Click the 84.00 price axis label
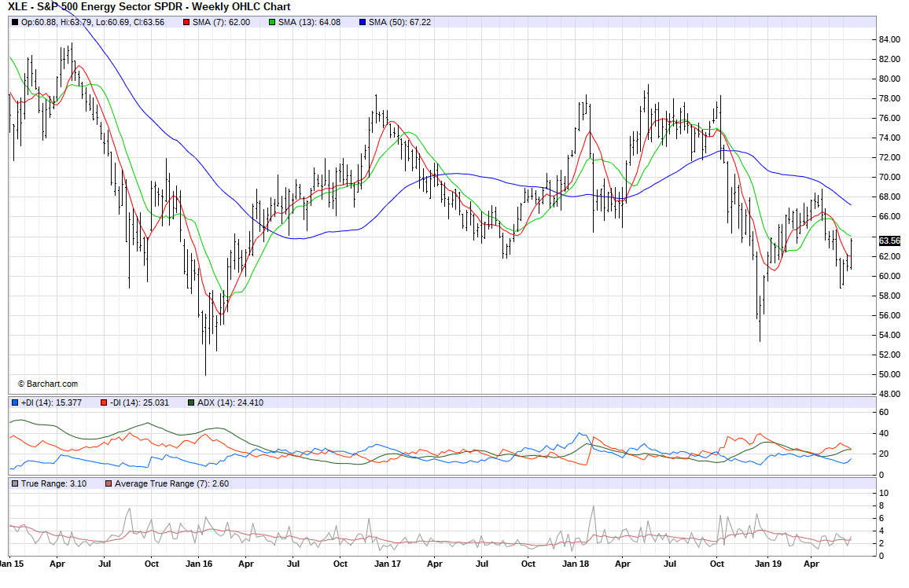 (890, 39)
